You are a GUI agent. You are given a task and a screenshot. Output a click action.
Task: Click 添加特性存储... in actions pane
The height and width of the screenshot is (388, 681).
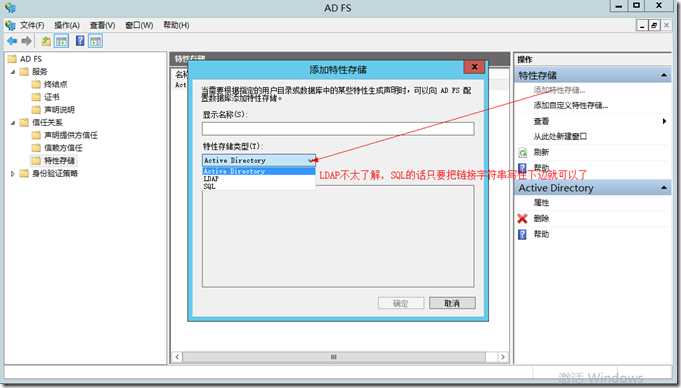pyautogui.click(x=559, y=90)
